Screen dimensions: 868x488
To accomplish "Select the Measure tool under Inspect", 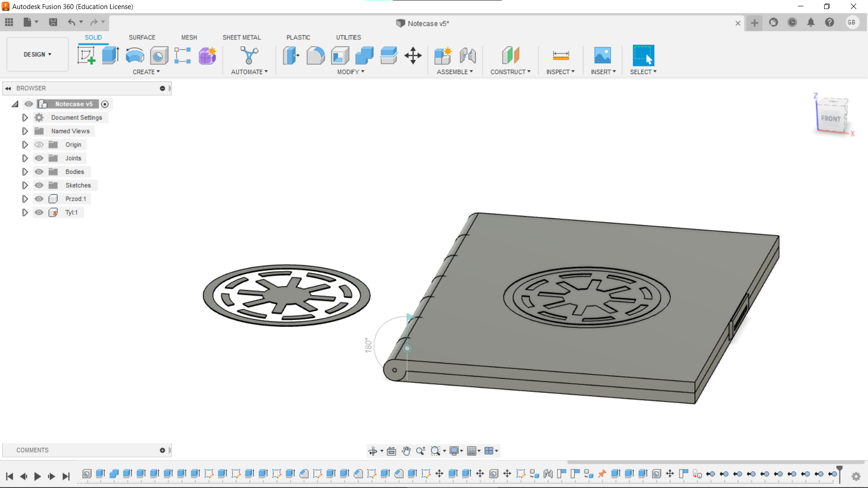I will 560,55.
